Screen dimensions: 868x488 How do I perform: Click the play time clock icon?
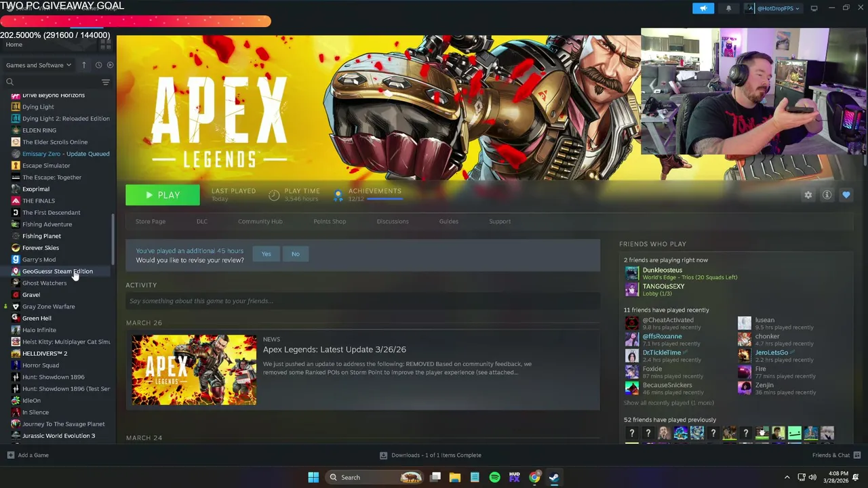tap(274, 195)
